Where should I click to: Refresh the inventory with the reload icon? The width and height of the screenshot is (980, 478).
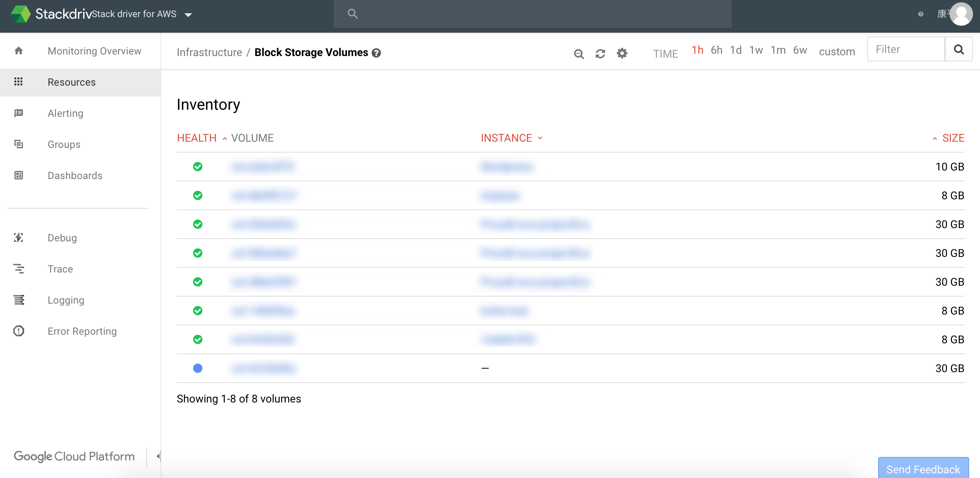point(600,53)
